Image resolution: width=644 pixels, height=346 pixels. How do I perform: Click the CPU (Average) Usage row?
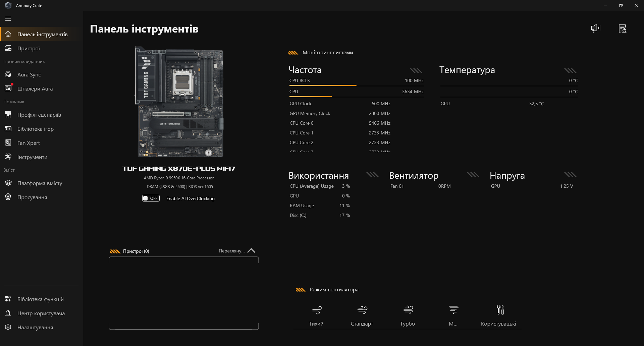320,186
